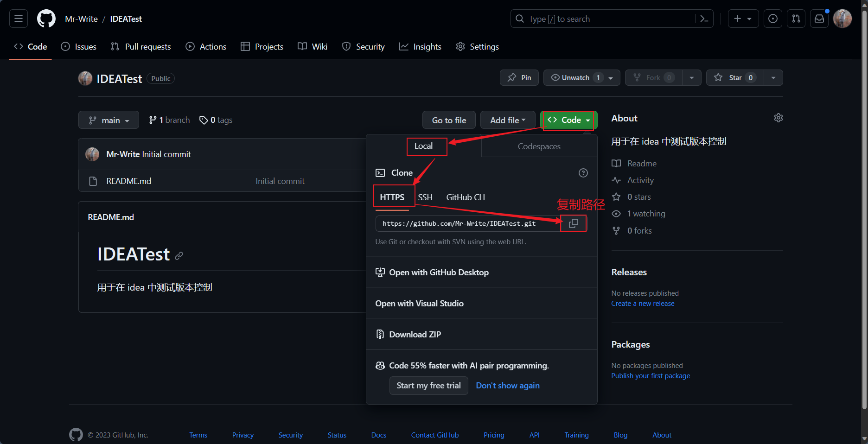
Task: View the 1 watching link
Action: click(638, 214)
